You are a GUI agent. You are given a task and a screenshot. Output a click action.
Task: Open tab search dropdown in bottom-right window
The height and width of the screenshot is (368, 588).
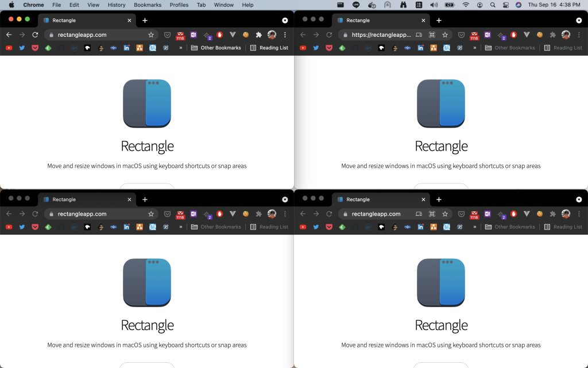[x=579, y=200]
